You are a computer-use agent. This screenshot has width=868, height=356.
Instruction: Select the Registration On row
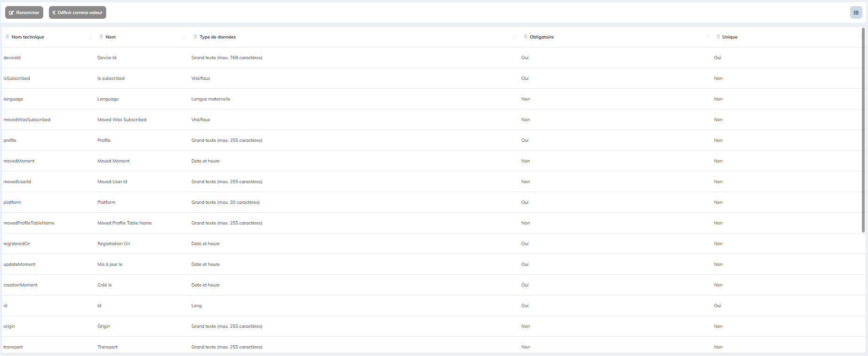tap(114, 244)
